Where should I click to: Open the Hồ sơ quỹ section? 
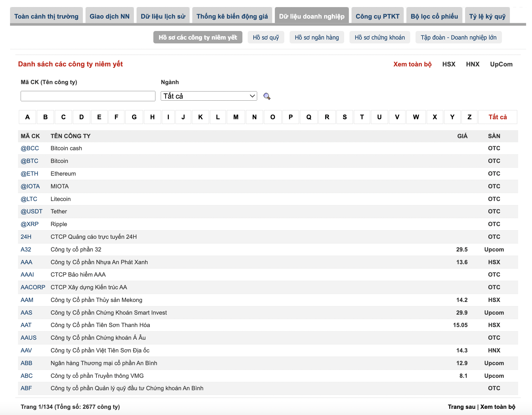(x=266, y=37)
